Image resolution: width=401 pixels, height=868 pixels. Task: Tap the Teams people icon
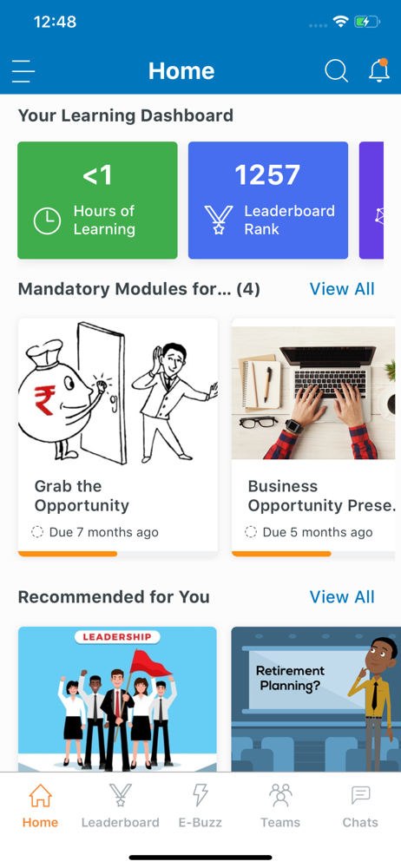pos(280,795)
